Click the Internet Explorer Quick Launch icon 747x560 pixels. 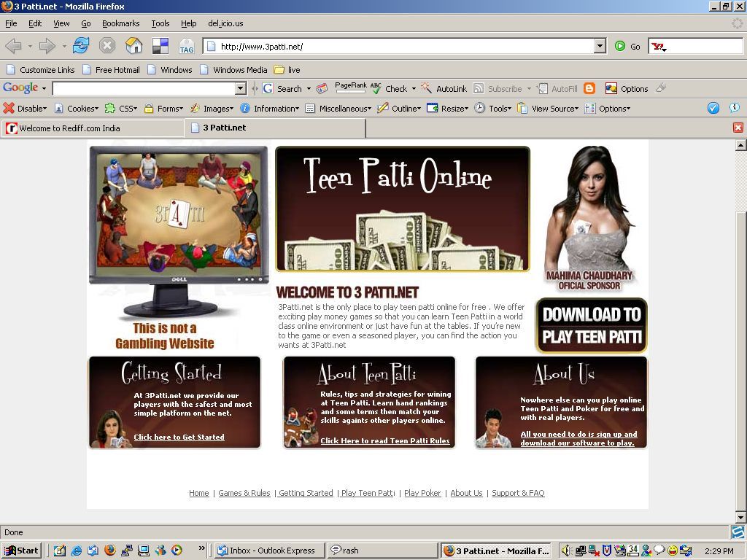76,551
